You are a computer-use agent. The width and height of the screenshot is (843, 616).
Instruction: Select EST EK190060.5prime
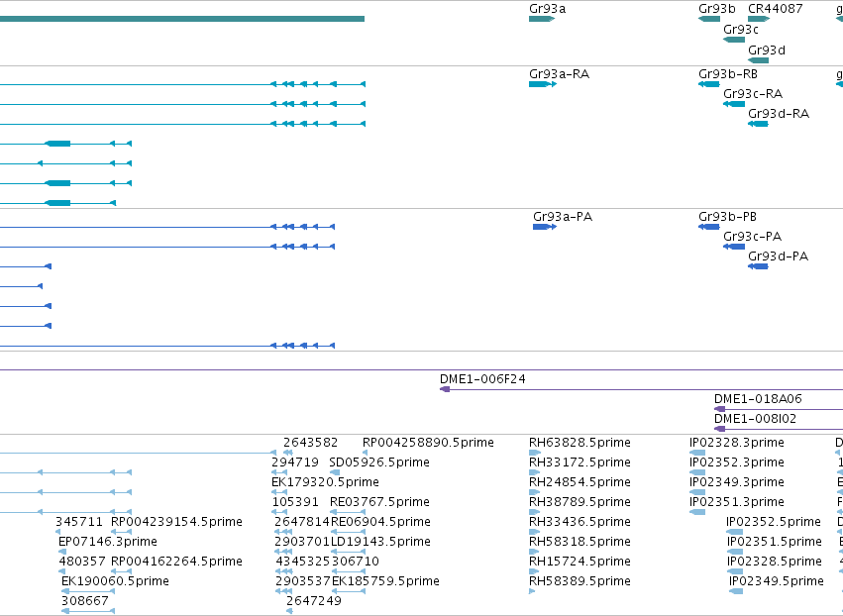[88, 591]
